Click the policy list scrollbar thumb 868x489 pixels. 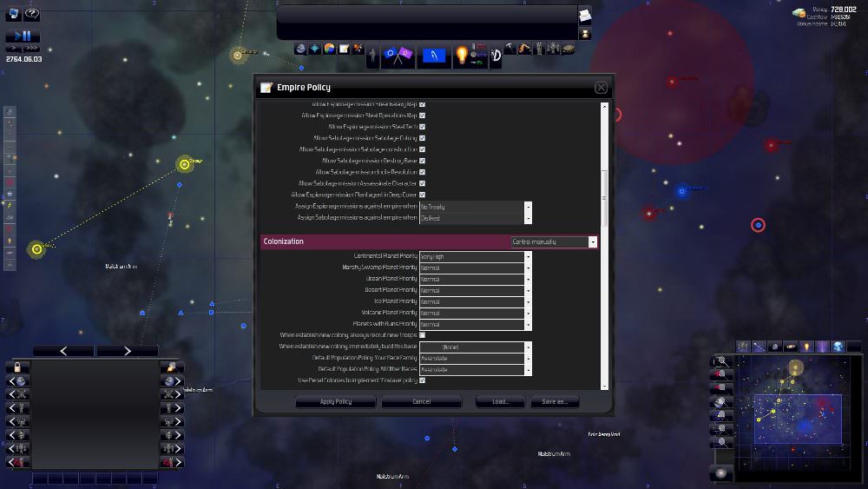point(604,198)
